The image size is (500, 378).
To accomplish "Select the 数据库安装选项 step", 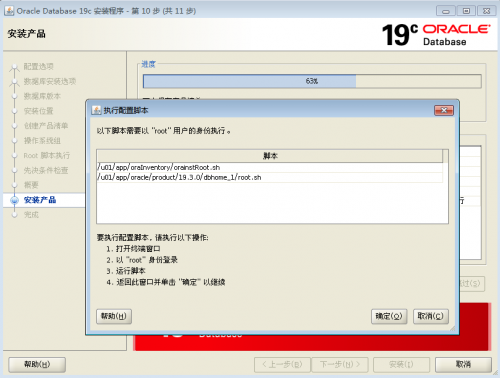I will coord(50,81).
